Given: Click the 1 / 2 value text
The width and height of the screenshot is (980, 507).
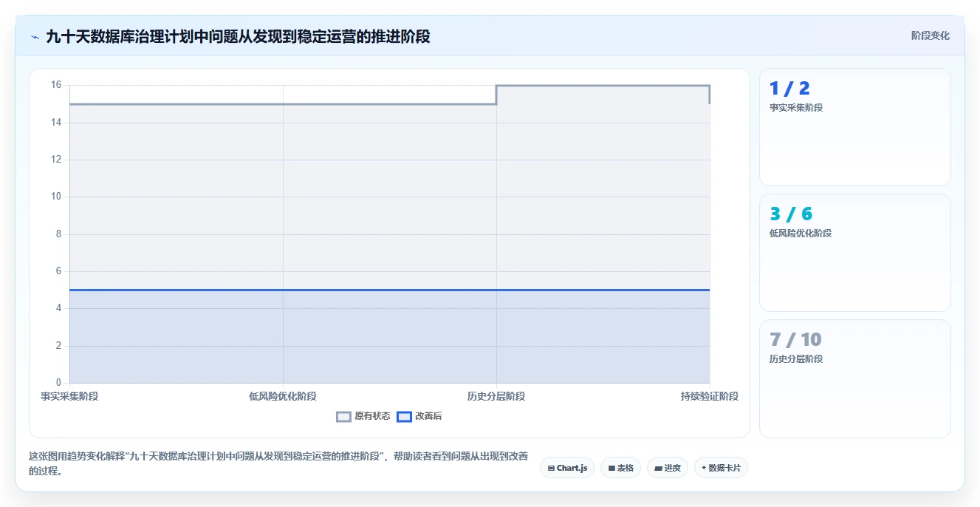Looking at the screenshot, I should (x=789, y=89).
